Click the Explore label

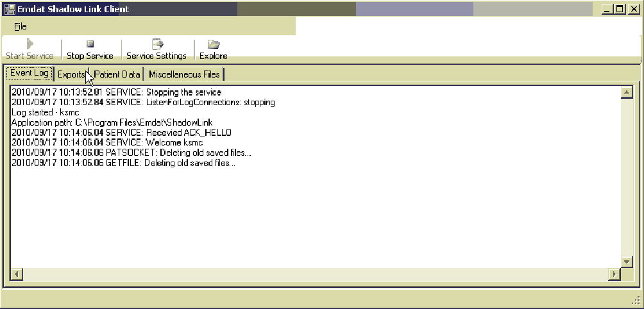point(213,56)
